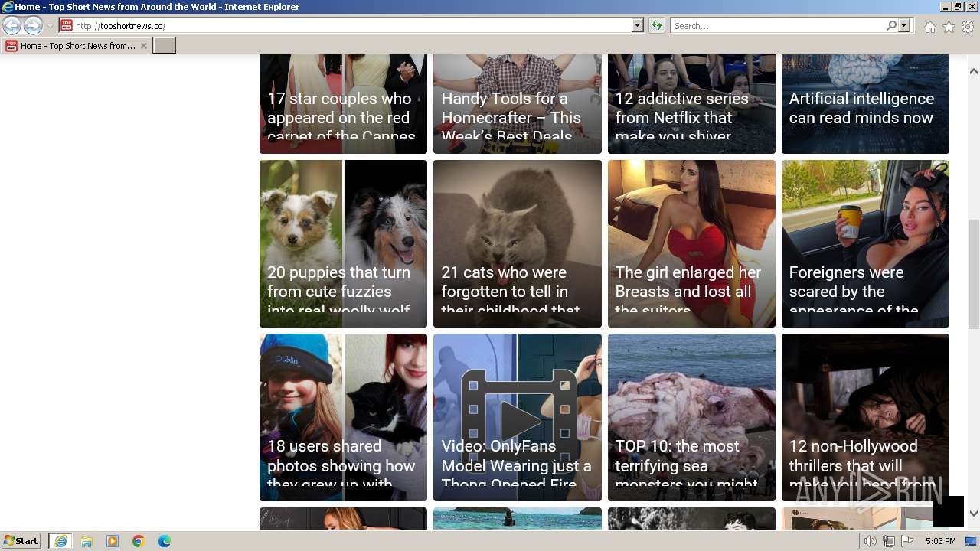This screenshot has height=551, width=980.
Task: Open Artificial intelligence can read minds article
Action: pyautogui.click(x=865, y=104)
